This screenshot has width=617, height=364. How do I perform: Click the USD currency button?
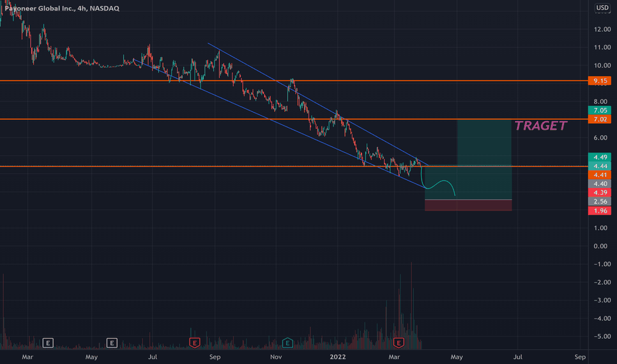[x=602, y=7]
